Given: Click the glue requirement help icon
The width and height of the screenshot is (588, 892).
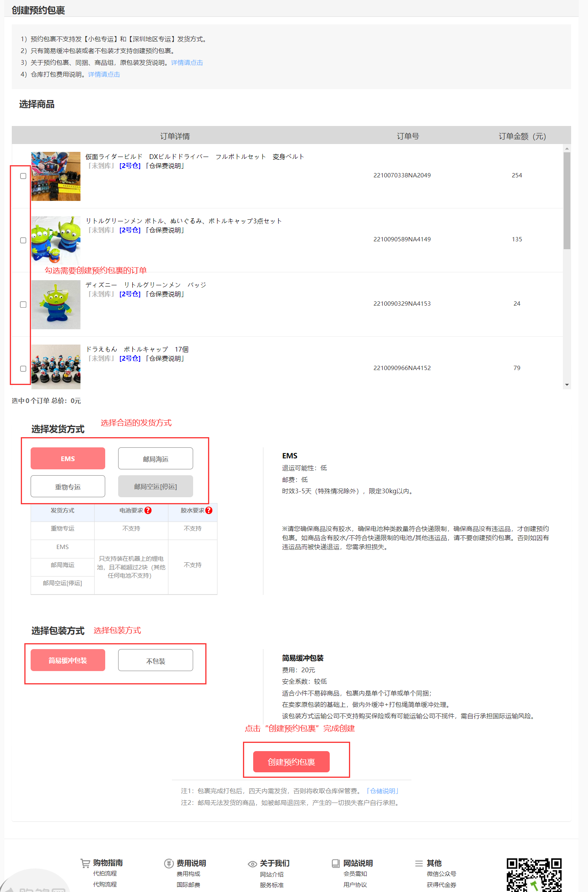Looking at the screenshot, I should [209, 510].
